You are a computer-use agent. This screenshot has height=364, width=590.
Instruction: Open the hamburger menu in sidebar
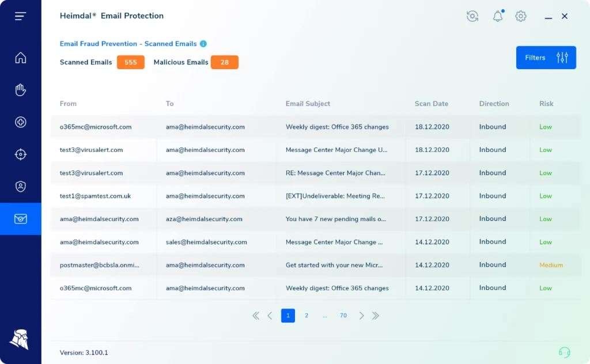20,16
